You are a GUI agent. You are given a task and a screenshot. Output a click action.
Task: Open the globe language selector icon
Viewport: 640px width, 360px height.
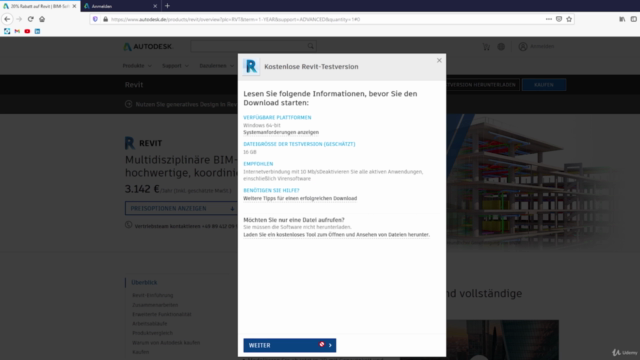tap(501, 47)
